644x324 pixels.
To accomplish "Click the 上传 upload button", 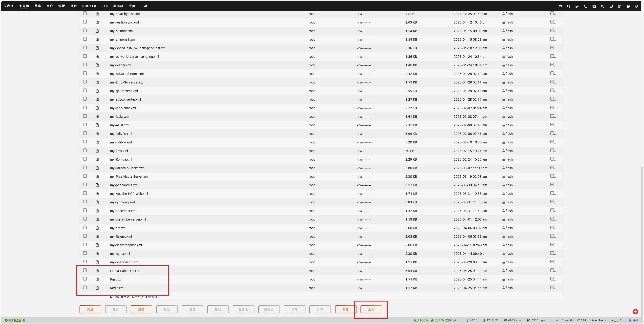I will point(371,310).
